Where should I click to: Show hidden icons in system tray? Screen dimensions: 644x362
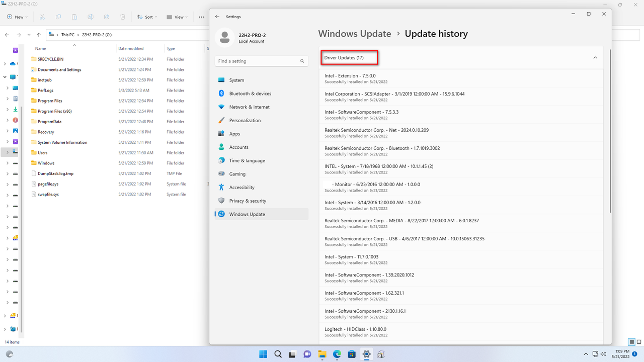point(586,354)
